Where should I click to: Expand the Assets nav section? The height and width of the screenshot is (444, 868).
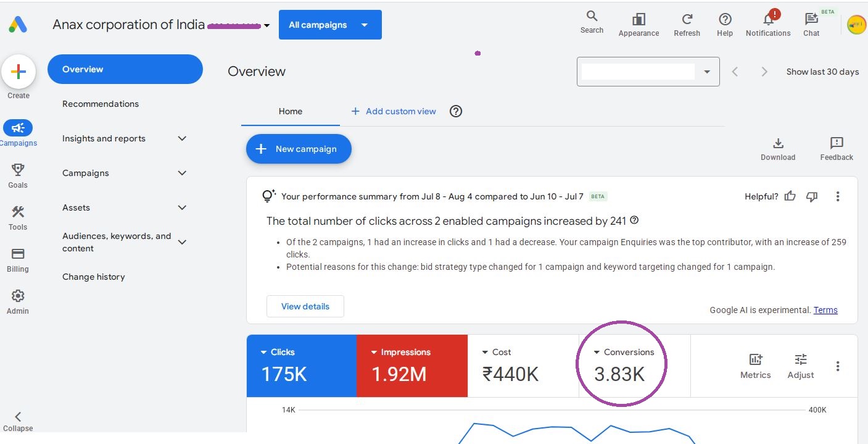tap(182, 207)
